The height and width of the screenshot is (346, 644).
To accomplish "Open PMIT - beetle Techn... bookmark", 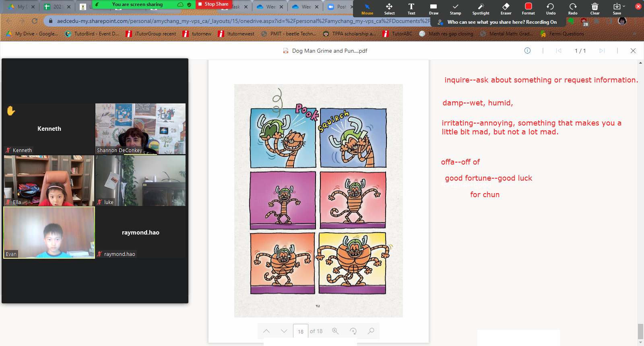I will pos(289,34).
